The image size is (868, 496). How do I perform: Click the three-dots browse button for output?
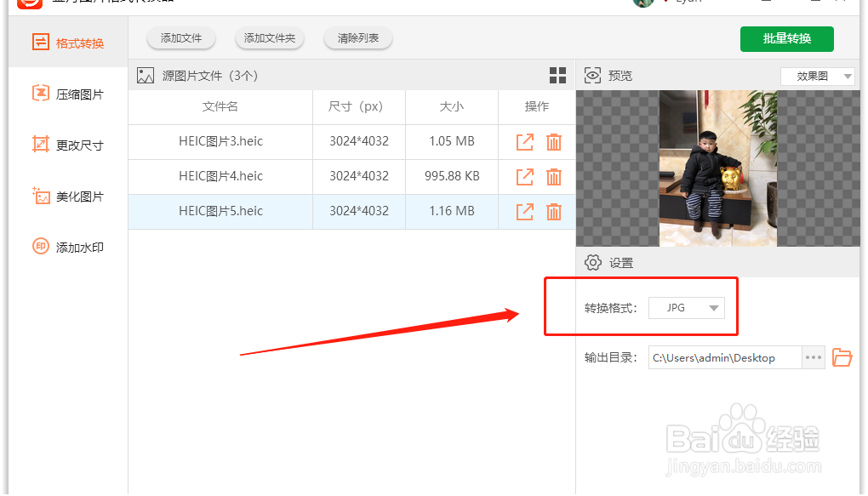coord(814,357)
